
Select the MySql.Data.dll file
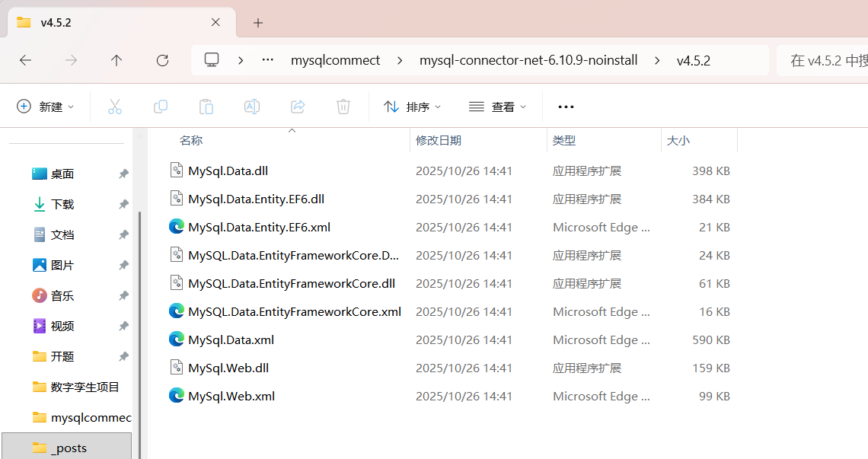(228, 171)
